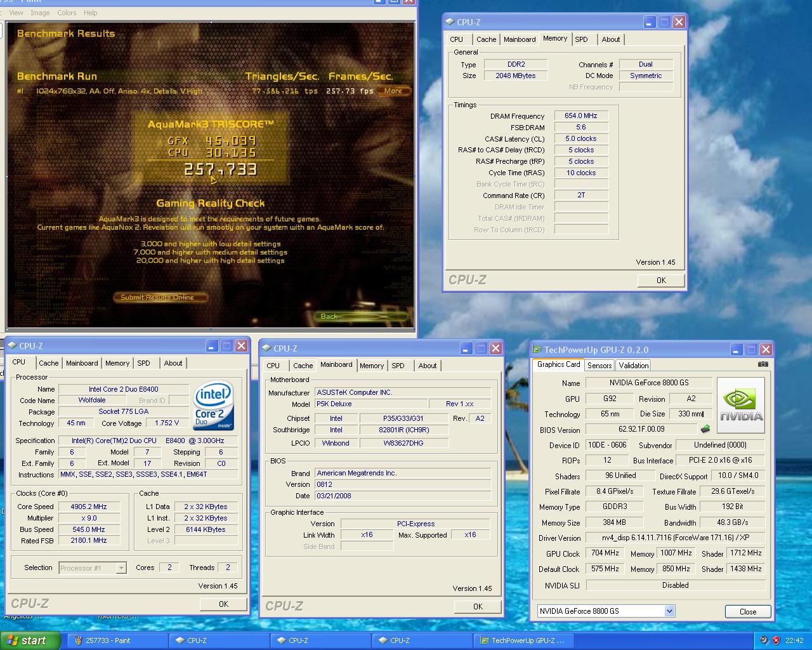Click the BIOS Version 62.92.1F.00.09 value

pyautogui.click(x=641, y=430)
